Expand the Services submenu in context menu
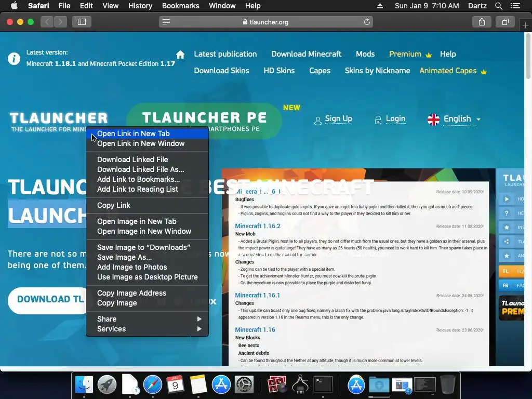This screenshot has width=532, height=399. tap(147, 329)
